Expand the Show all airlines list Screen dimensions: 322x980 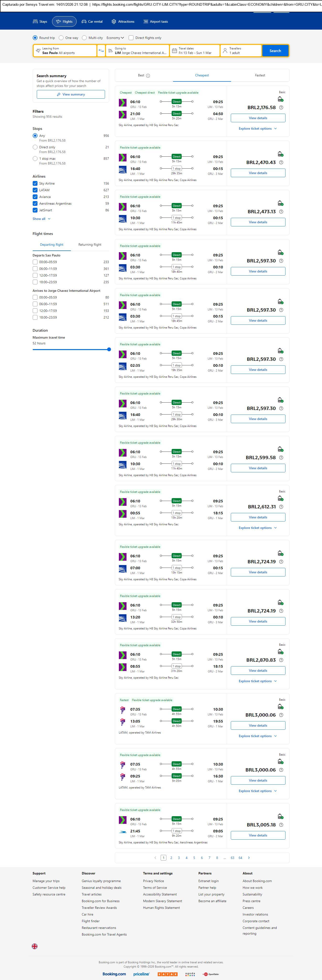42,219
